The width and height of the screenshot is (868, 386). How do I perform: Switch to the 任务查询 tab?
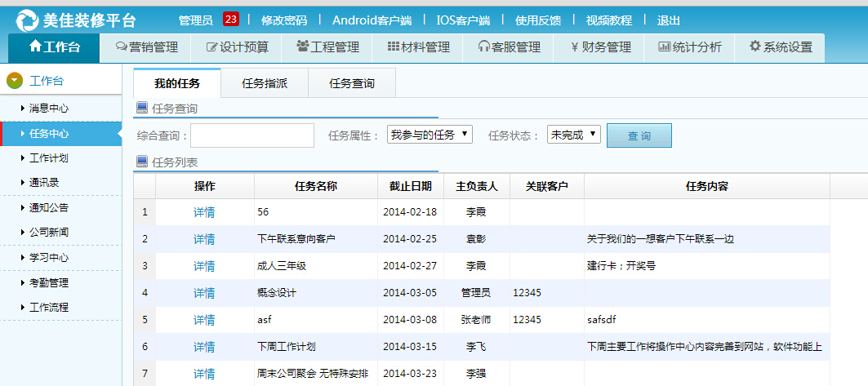[x=352, y=83]
